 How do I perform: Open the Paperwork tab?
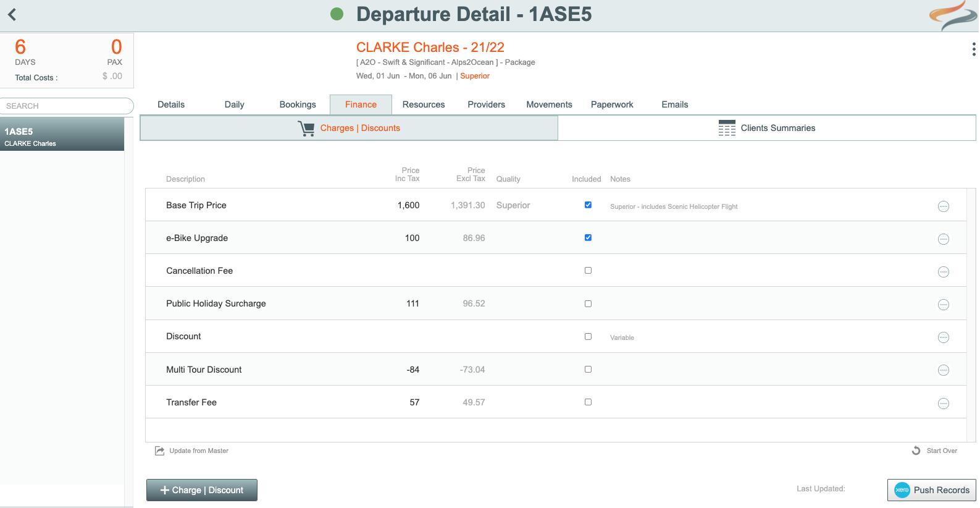pos(612,104)
